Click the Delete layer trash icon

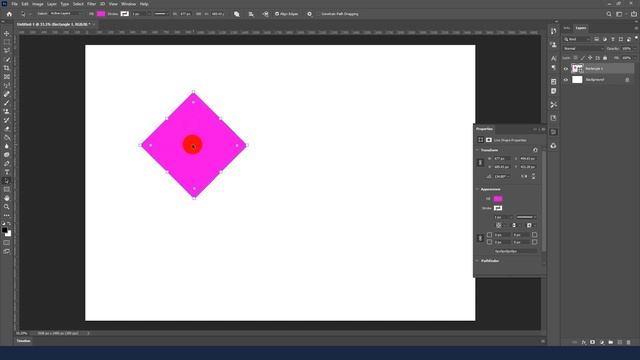click(629, 342)
